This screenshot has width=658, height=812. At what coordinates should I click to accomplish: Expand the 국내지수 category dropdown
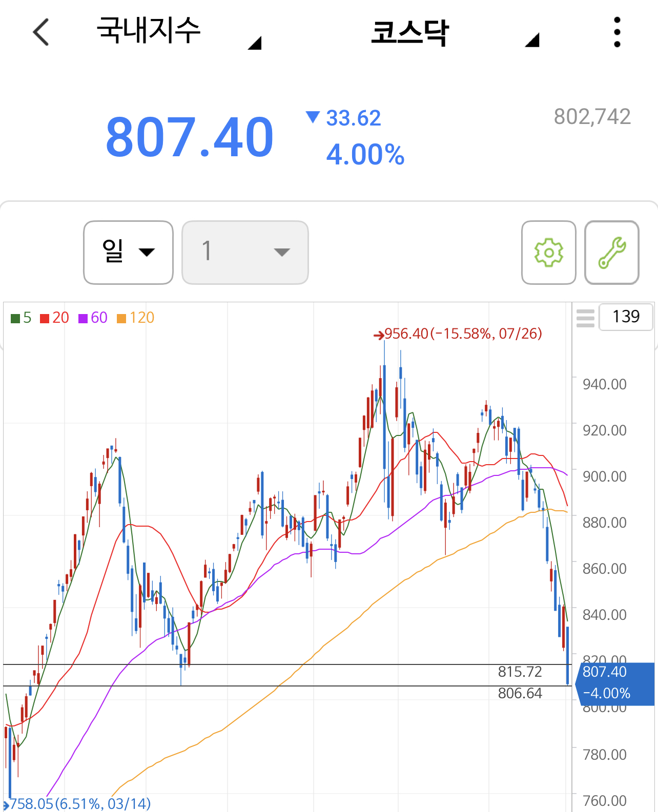coord(179,32)
